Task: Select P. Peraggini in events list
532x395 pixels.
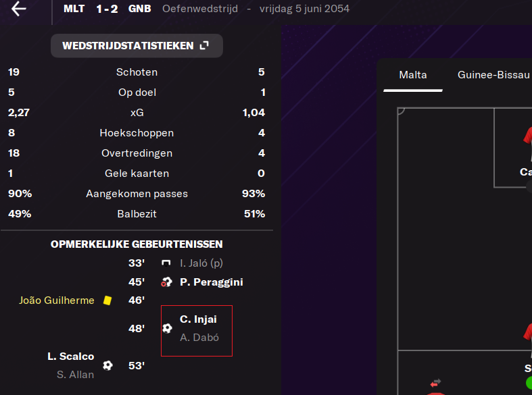Action: [212, 282]
